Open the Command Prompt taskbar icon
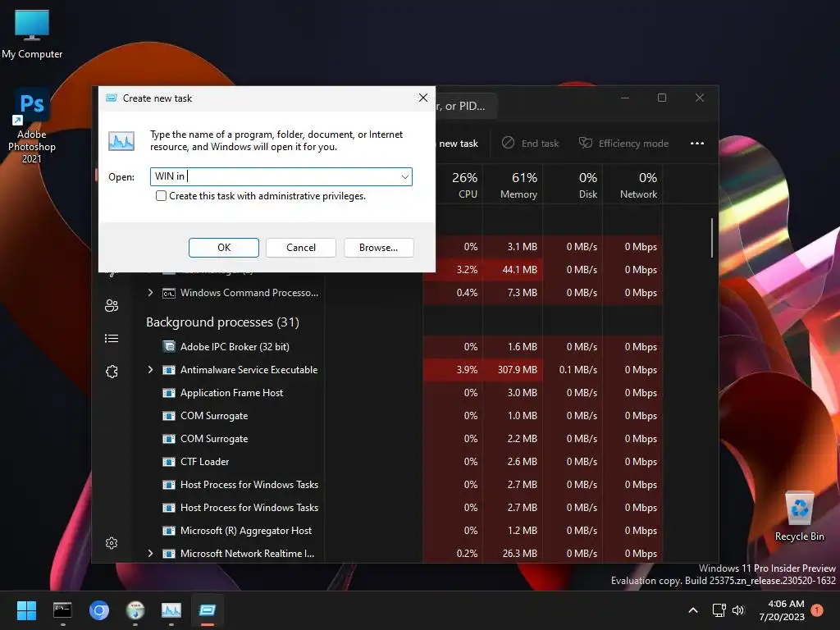 (x=62, y=610)
